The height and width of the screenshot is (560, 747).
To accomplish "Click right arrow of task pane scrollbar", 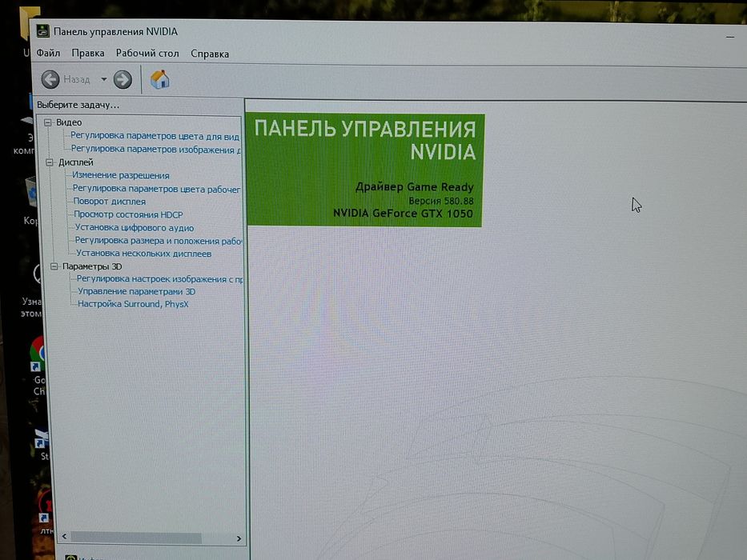I will [x=239, y=538].
